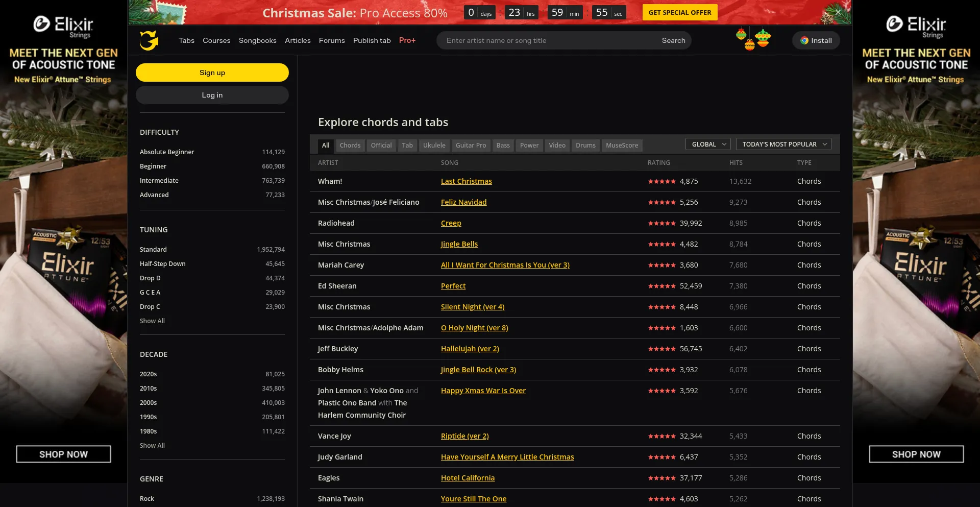The height and width of the screenshot is (507, 980).
Task: Click the Chrome Install button
Action: (816, 40)
